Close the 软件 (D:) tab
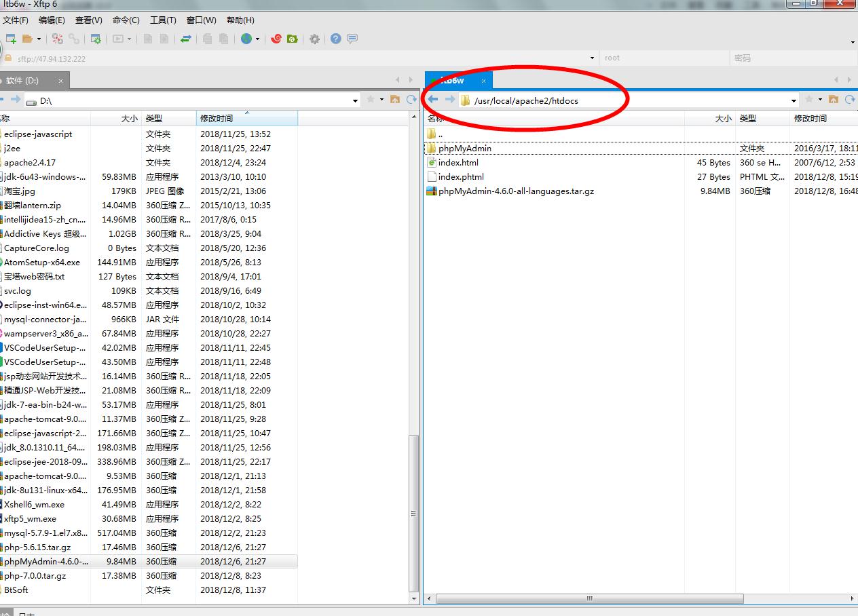Image resolution: width=858 pixels, height=616 pixels. pos(60,81)
